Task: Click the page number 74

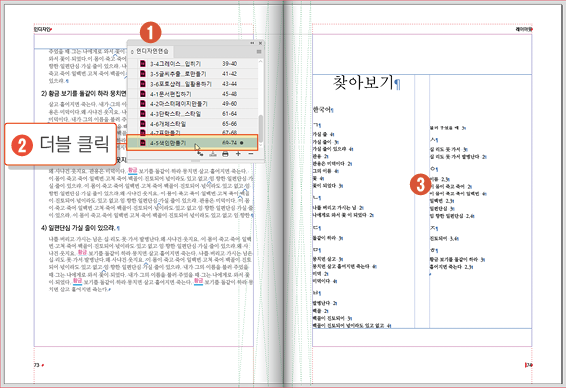Action: (529, 365)
